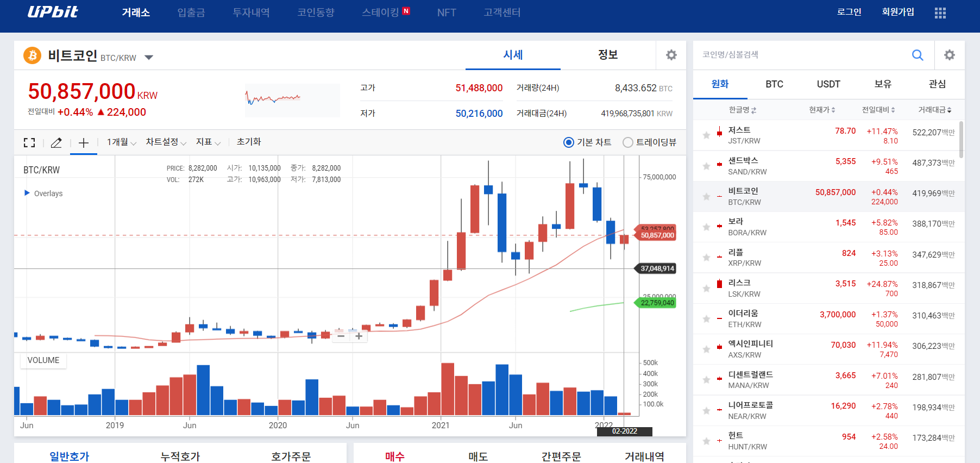Sort list by 거래대금 column

(934, 110)
